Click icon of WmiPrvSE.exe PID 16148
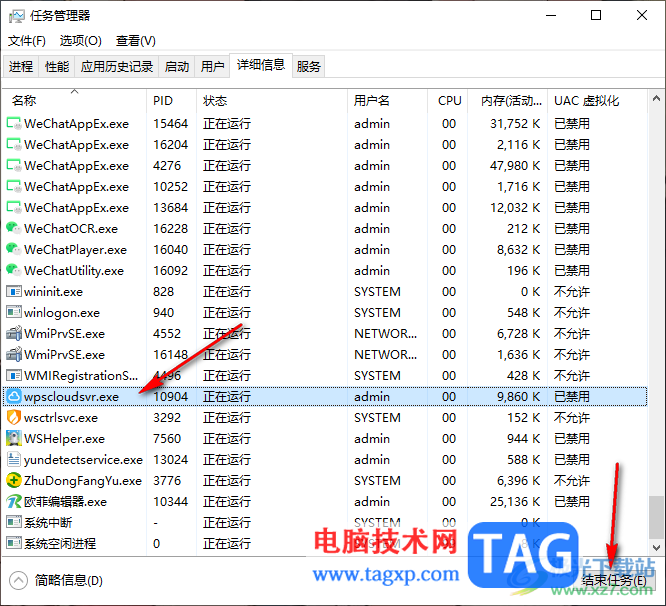This screenshot has width=666, height=606. pyautogui.click(x=14, y=355)
